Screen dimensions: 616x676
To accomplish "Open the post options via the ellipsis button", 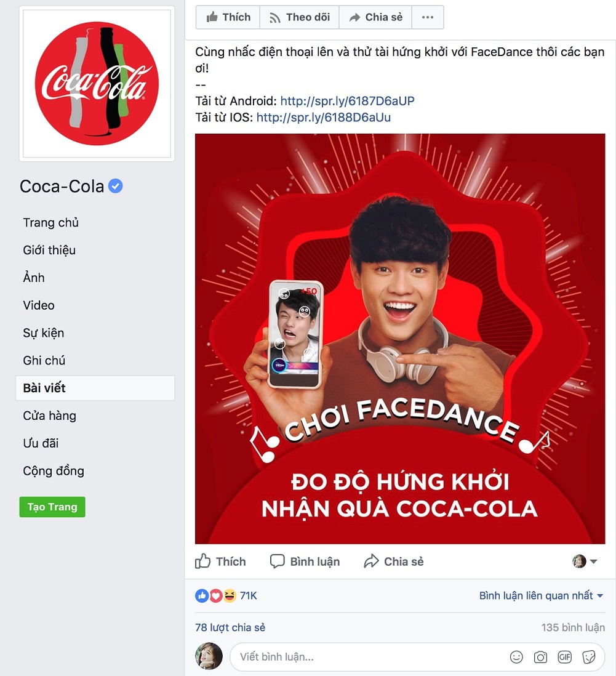I will coord(427,17).
